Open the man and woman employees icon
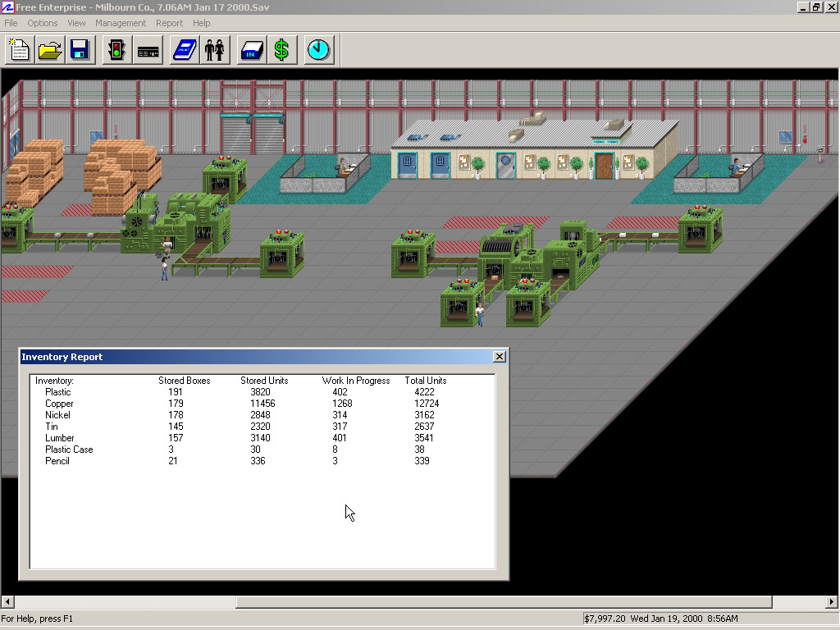This screenshot has height=630, width=840. [215, 50]
